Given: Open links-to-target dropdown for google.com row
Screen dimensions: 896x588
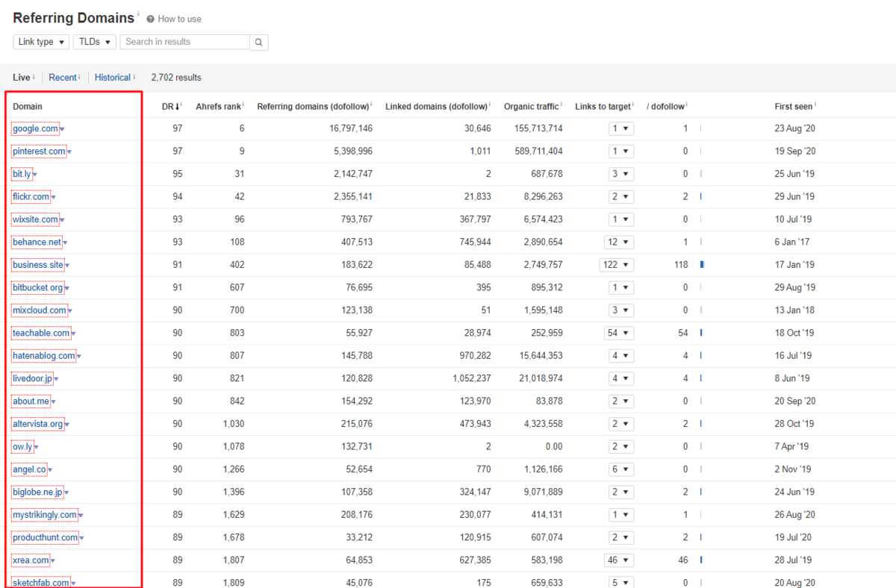Looking at the screenshot, I should [621, 128].
